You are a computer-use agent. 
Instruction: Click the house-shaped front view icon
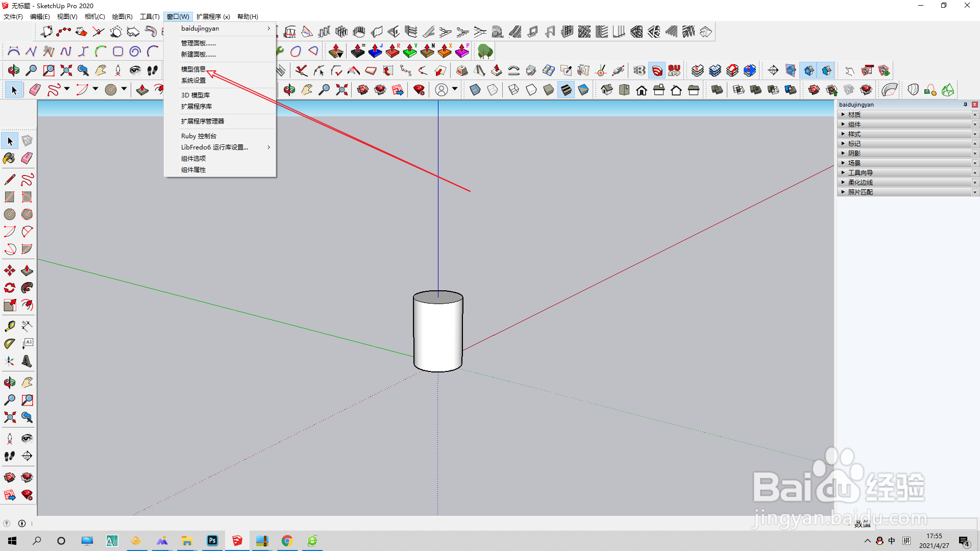[642, 90]
